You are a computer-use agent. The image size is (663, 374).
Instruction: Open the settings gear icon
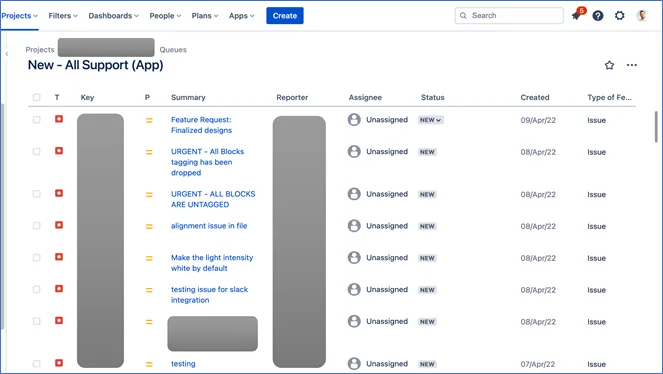pos(619,16)
